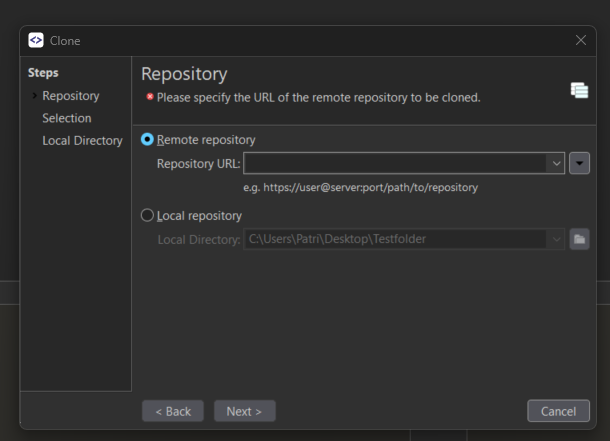The image size is (610, 441).
Task: Expand the Local Directory dropdown chevron
Action: coord(555,239)
